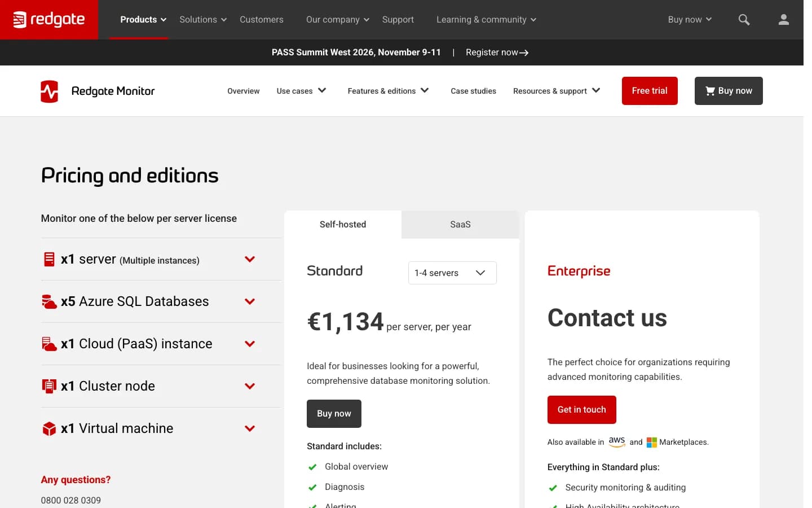Open the Solutions menu

coord(203,20)
